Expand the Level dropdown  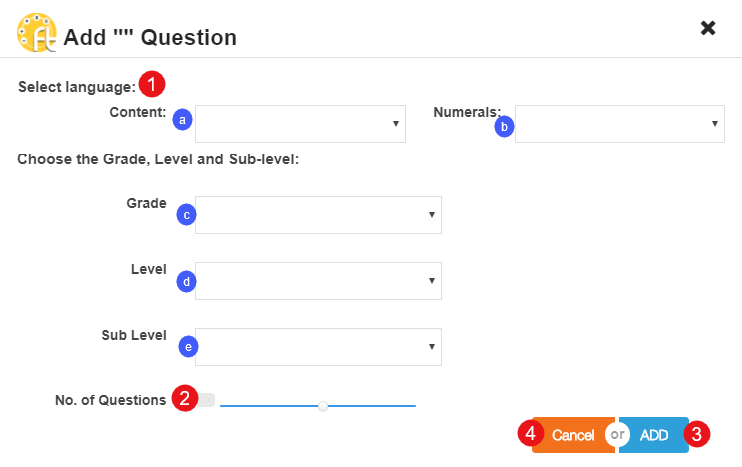coord(318,281)
